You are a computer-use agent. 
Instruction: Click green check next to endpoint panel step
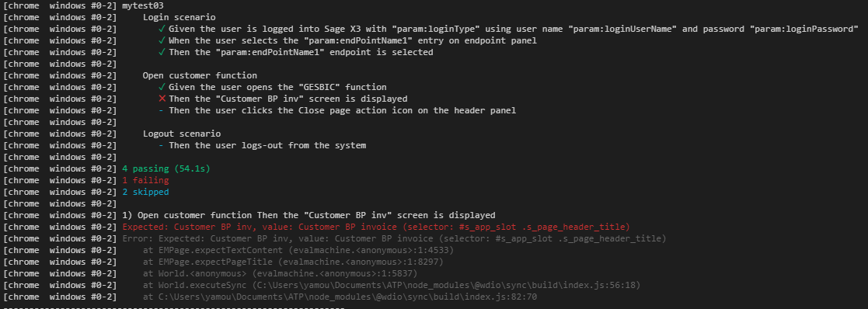tap(162, 41)
